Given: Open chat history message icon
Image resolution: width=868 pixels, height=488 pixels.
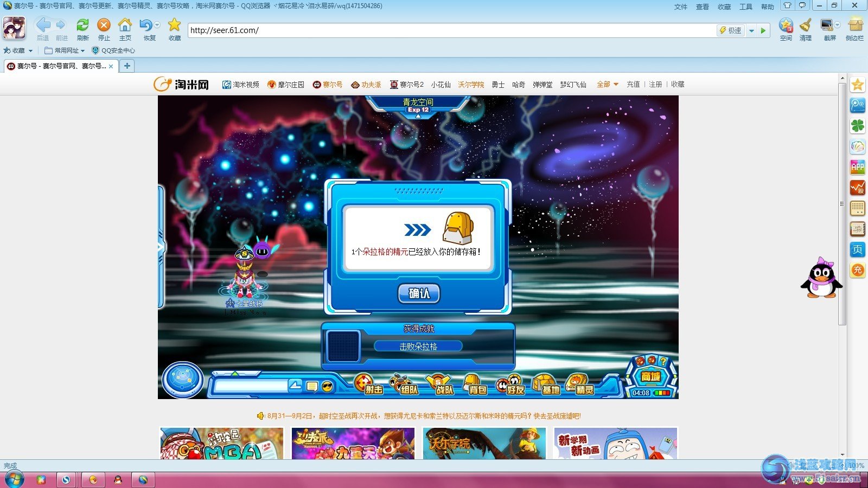Looking at the screenshot, I should [312, 386].
